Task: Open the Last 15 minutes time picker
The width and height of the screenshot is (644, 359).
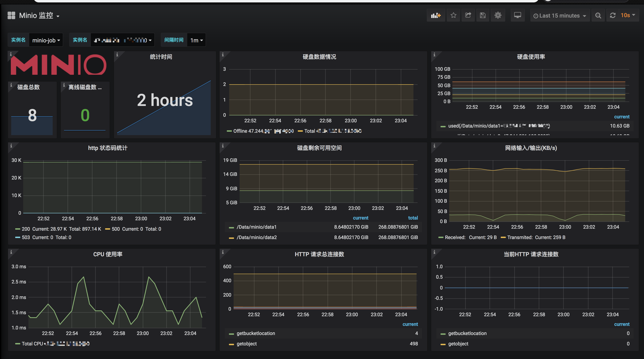Action: click(560, 15)
